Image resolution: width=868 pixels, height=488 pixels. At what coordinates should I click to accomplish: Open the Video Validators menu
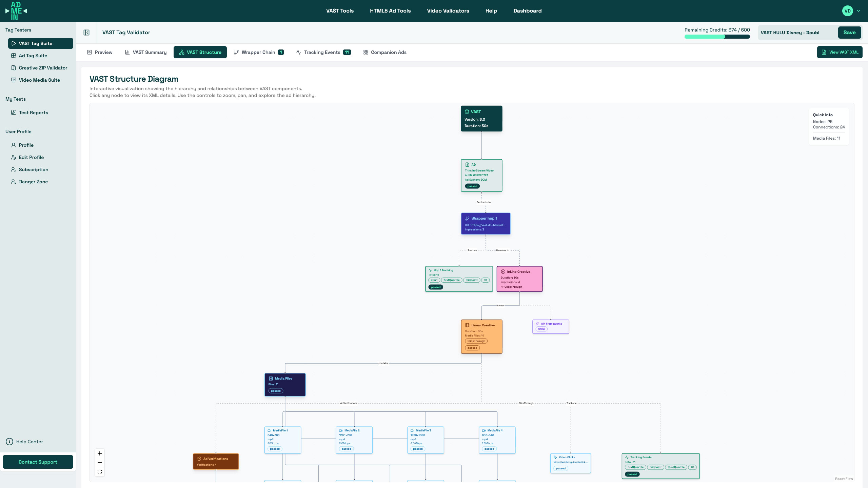pos(448,11)
